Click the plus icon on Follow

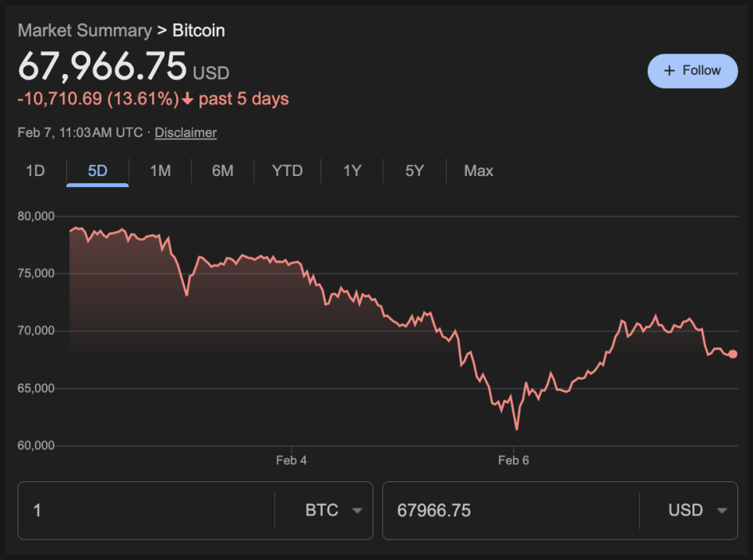669,71
